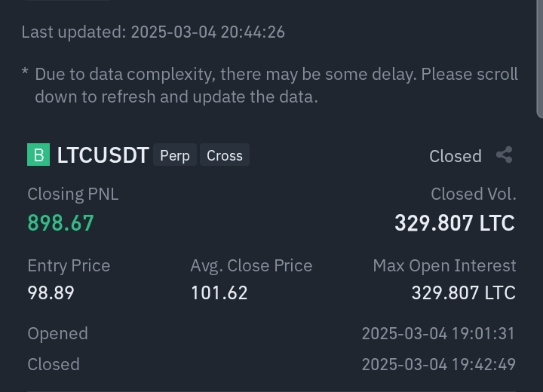This screenshot has width=543, height=392.
Task: Click the Closed status beside the share icon
Action: tap(455, 156)
